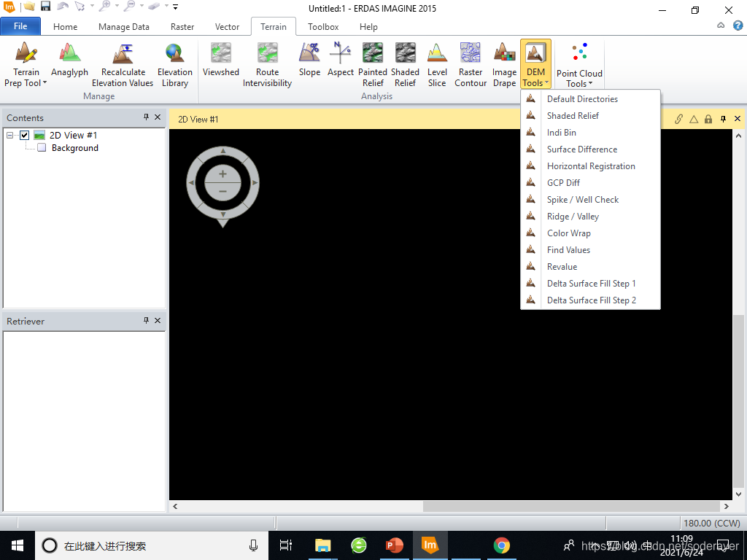Open the Terrain Prep Tool

click(x=26, y=64)
